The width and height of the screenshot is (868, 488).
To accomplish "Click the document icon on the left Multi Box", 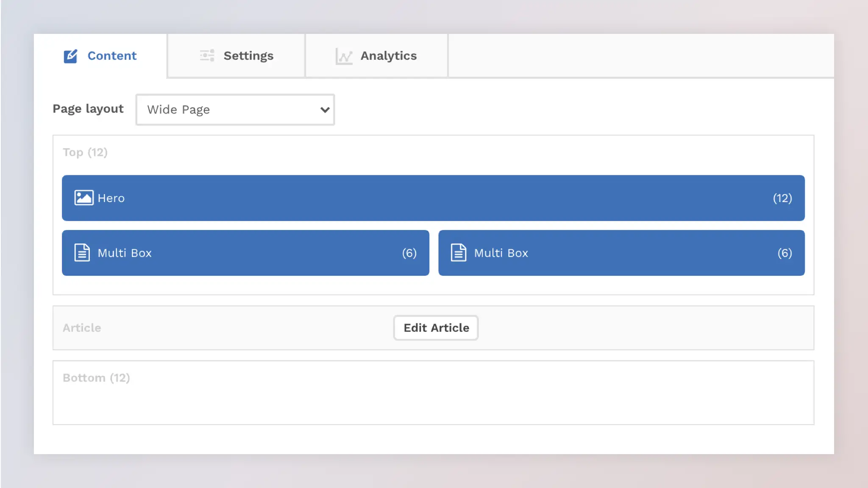I will (x=82, y=252).
